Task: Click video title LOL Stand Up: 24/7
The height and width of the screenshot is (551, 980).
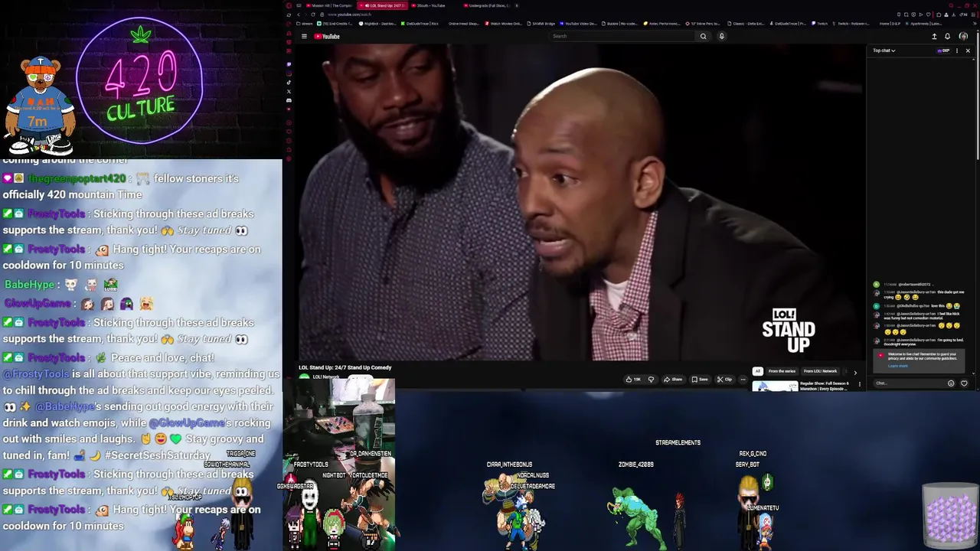Action: [x=345, y=367]
